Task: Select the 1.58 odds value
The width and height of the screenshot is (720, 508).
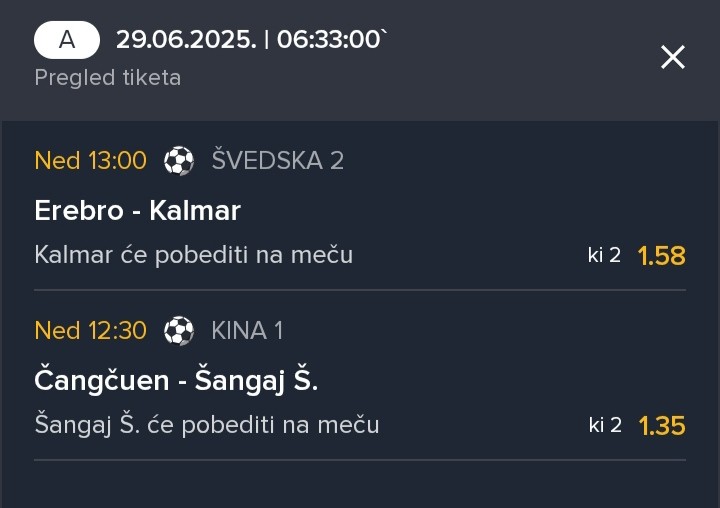Action: (662, 256)
